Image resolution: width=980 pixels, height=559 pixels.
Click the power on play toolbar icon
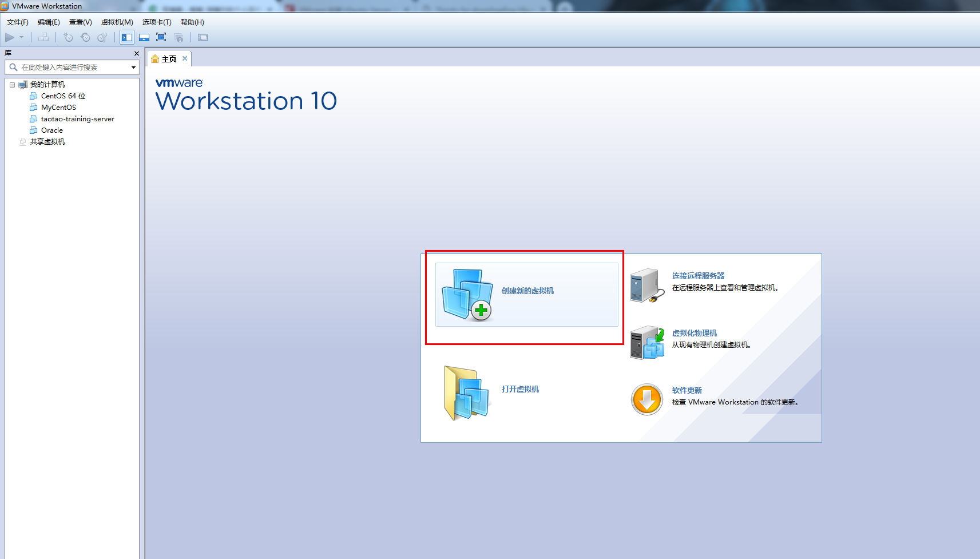[x=10, y=37]
